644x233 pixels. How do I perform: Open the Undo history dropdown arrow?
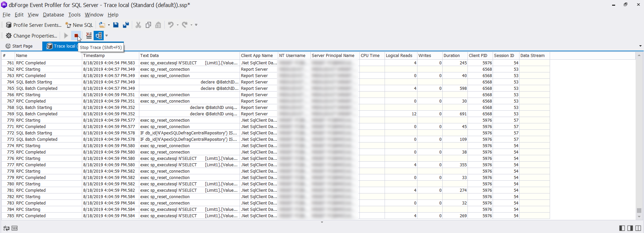pyautogui.click(x=178, y=25)
